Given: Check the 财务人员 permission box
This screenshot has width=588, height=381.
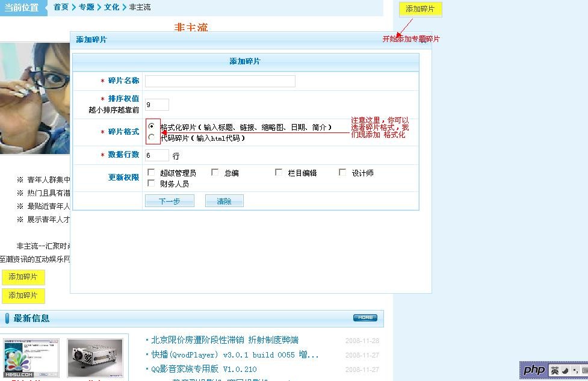Looking at the screenshot, I should click(152, 184).
